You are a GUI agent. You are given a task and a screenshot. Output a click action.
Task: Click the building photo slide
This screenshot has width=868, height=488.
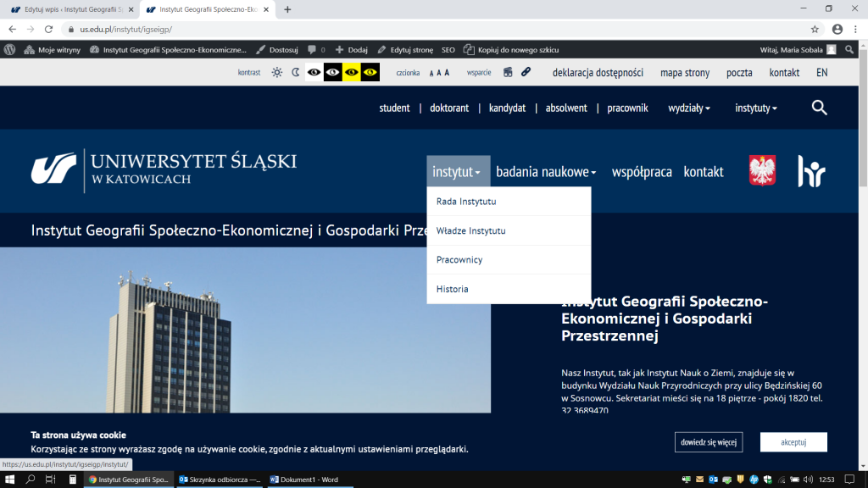pos(245,330)
